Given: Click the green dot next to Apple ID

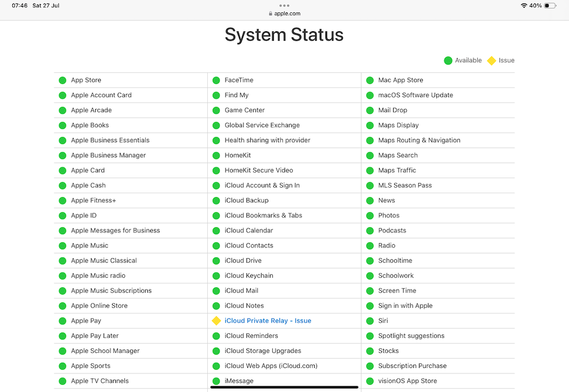Looking at the screenshot, I should [x=63, y=216].
